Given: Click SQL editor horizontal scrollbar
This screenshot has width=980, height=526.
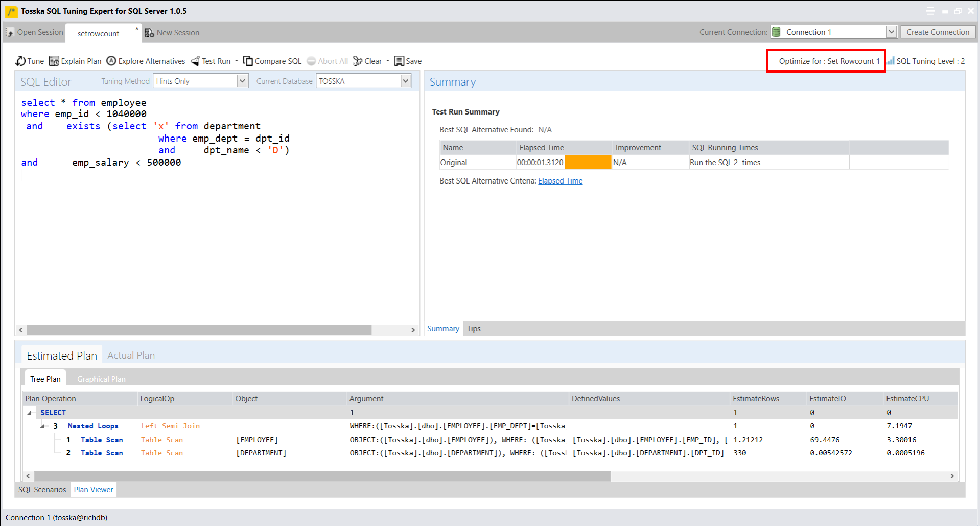Looking at the screenshot, I should (x=199, y=330).
